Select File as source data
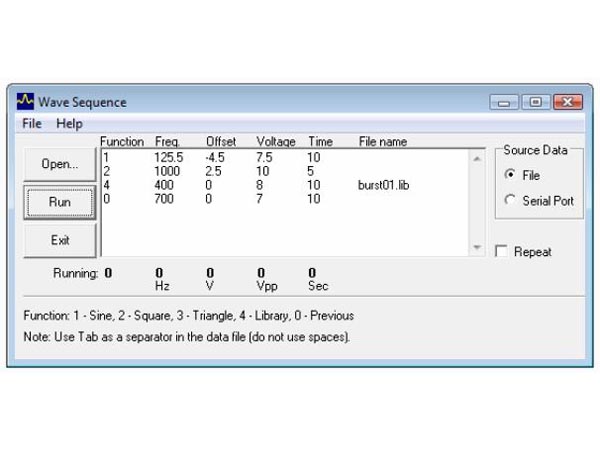The image size is (600, 450). click(x=511, y=174)
